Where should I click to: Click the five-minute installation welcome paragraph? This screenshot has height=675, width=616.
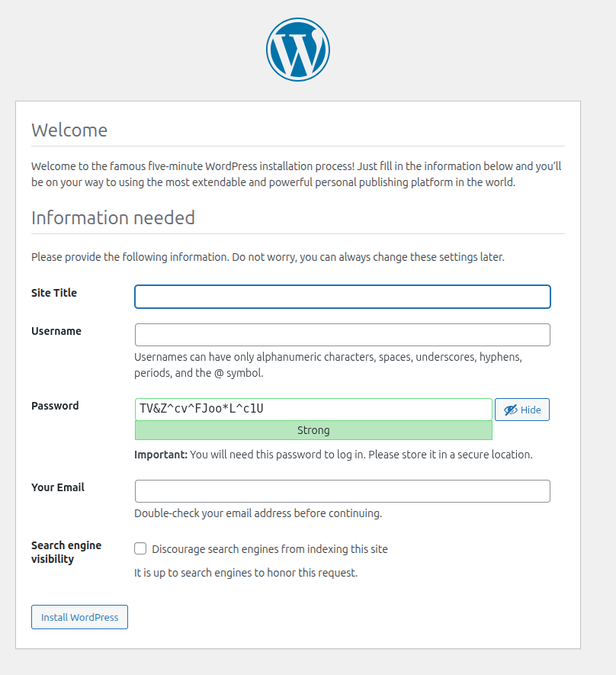coord(296,174)
